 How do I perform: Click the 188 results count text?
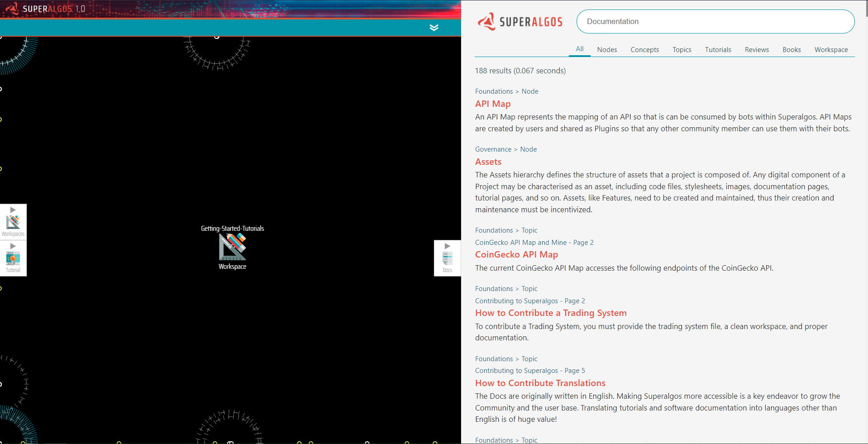coord(520,71)
